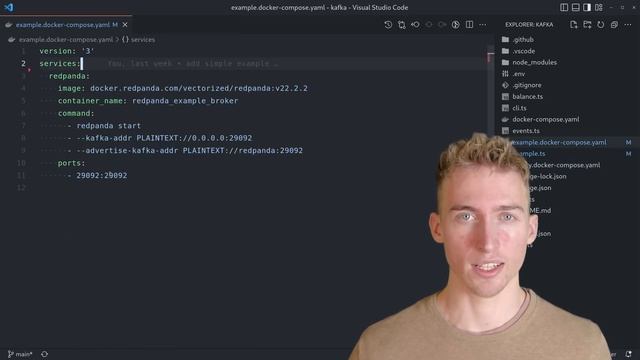Click the 'command:' key on line 6
Screen dimensions: 640x360
point(76,113)
